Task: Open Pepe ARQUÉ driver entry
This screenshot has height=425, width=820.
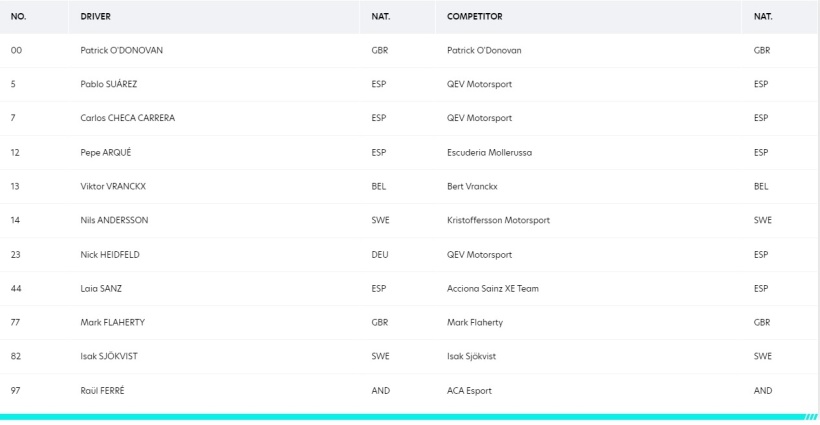Action: (x=106, y=153)
